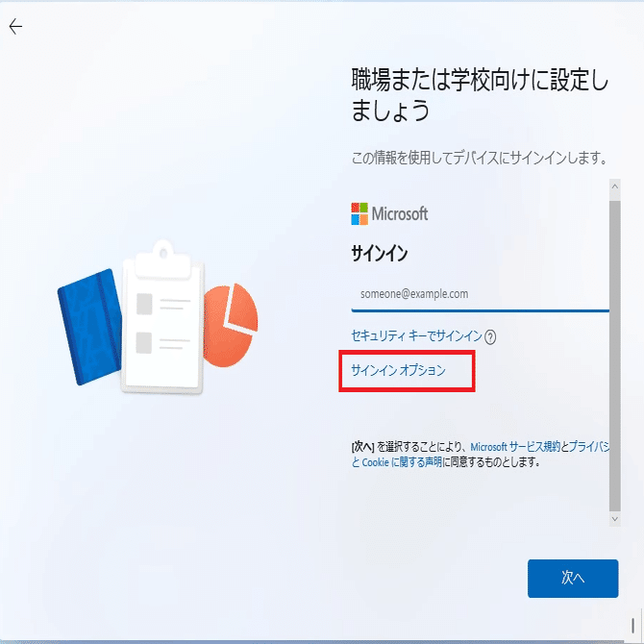644x644 pixels.
Task: Click the sign-in panel scrollbar thumb
Action: 615,356
